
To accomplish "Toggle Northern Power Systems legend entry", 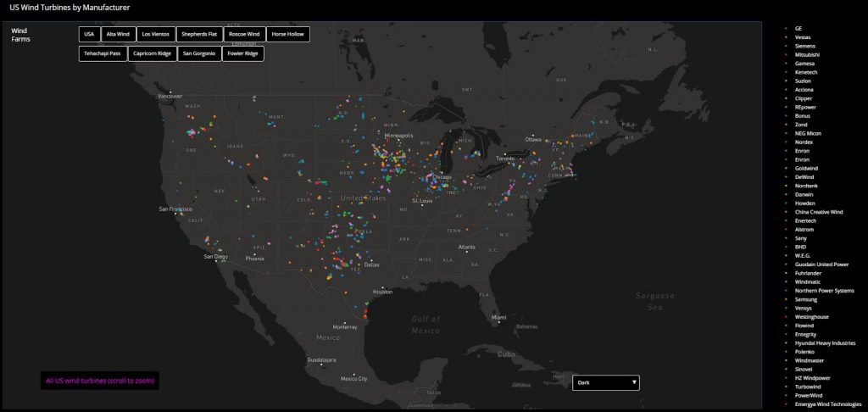I will click(824, 290).
